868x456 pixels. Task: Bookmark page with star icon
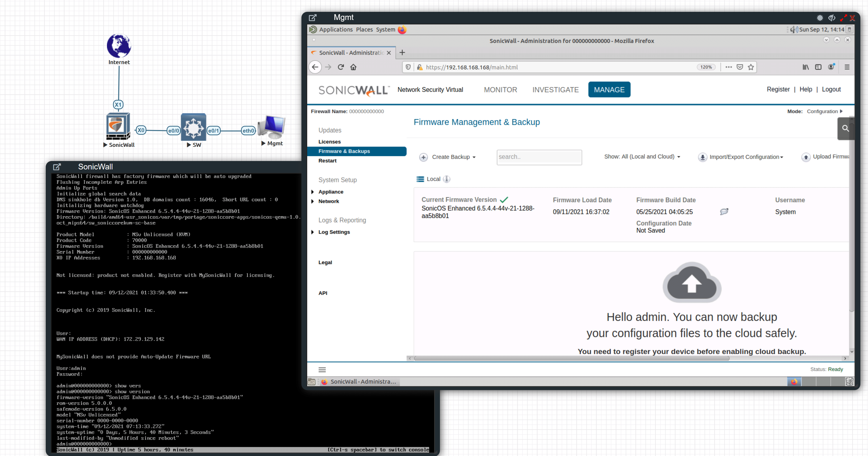(x=751, y=67)
